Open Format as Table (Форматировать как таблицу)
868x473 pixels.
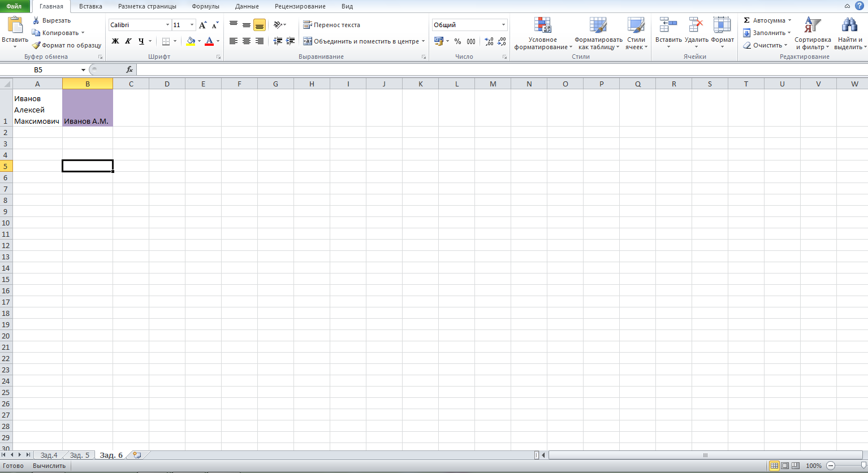coord(598,34)
